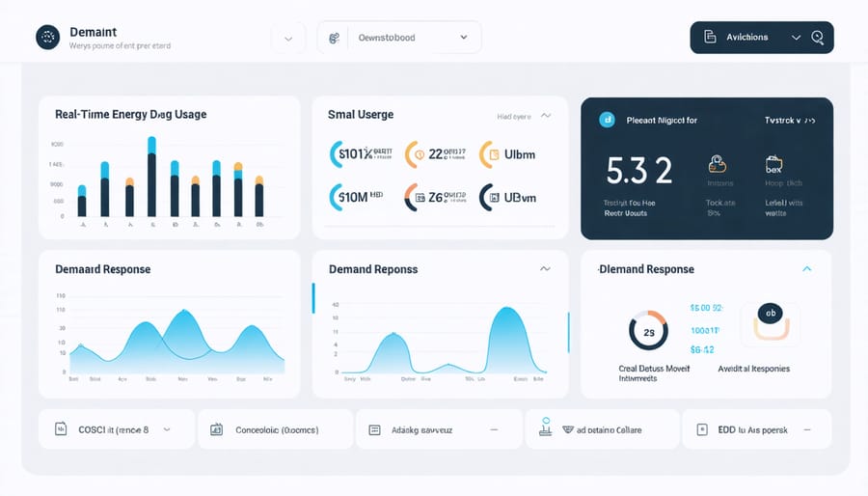Viewport: 868px width, 496px height.
Task: Open the COSCI it (rence 8 dropdown chevron
Action: (x=167, y=429)
